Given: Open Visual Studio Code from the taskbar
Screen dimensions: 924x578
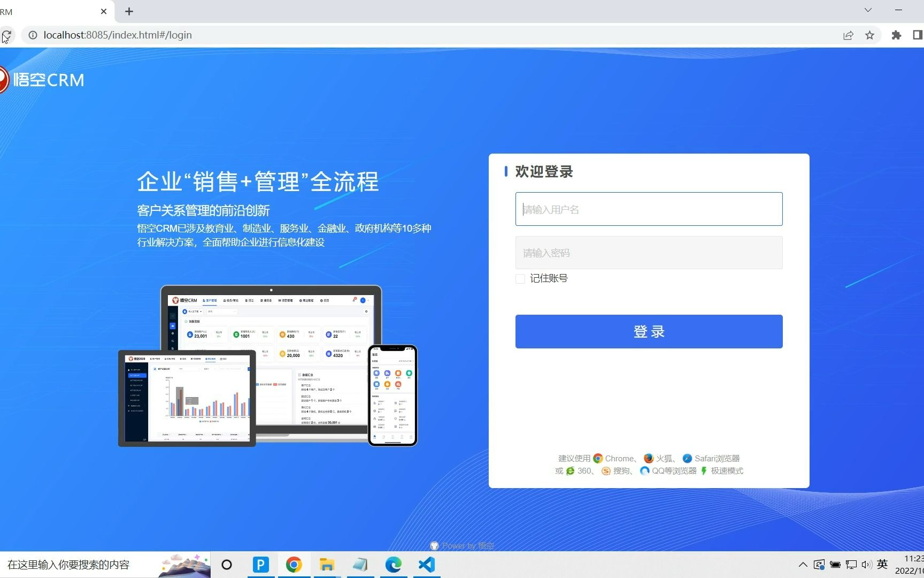Looking at the screenshot, I should [426, 565].
